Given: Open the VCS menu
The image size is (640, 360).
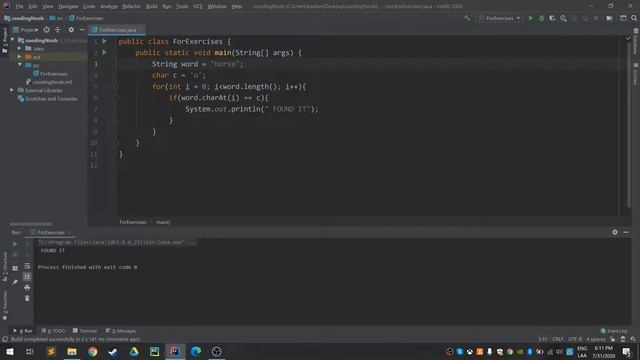Looking at the screenshot, I should (198, 6).
